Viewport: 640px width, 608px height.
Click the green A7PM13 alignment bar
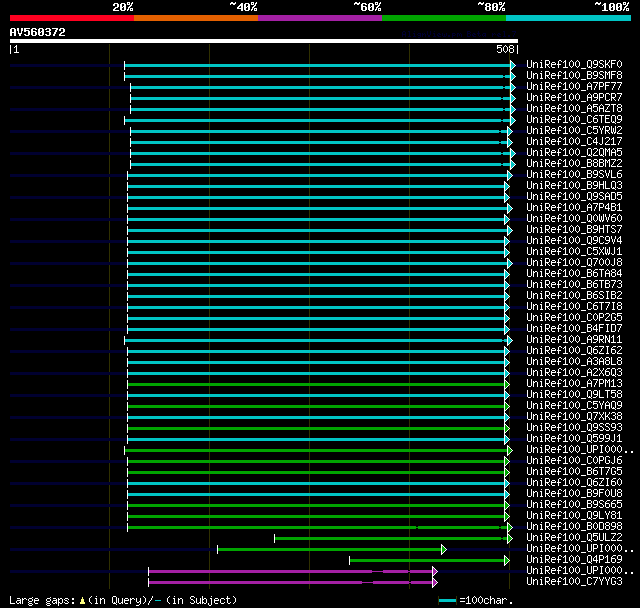pos(316,384)
